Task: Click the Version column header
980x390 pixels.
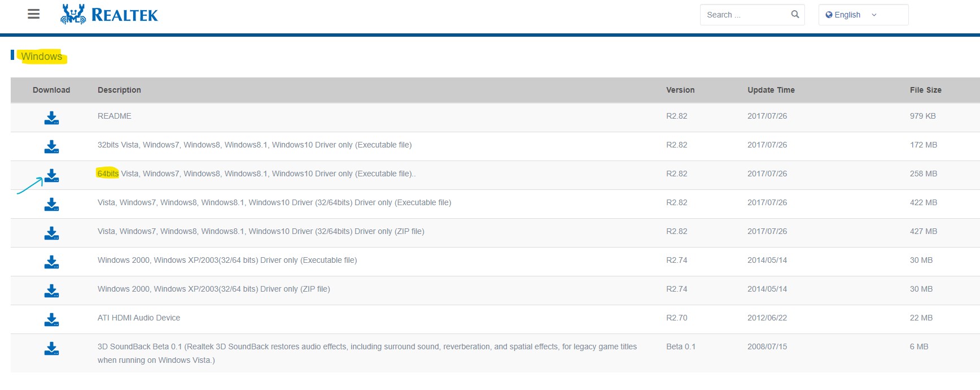Action: (680, 90)
